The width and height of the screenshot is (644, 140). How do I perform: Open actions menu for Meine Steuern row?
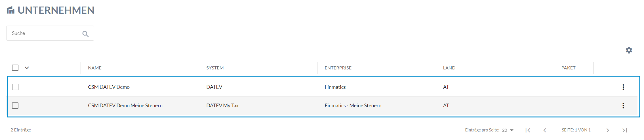623,106
